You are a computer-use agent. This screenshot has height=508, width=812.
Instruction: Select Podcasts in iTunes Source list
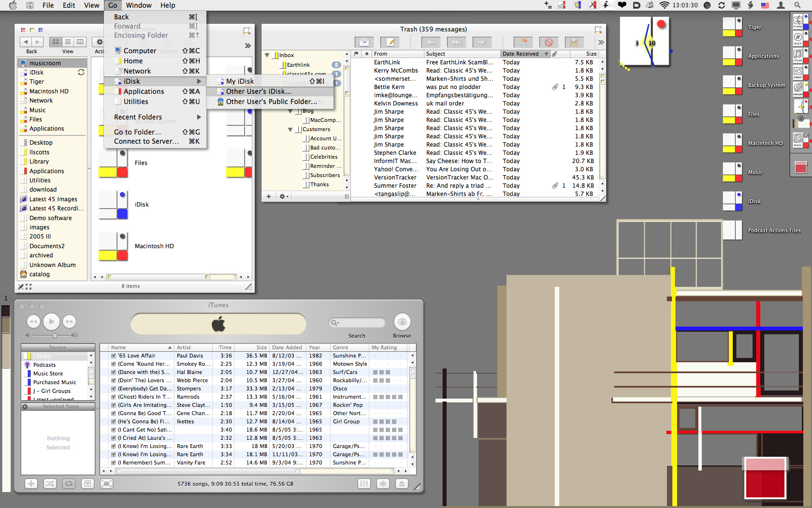click(x=55, y=365)
